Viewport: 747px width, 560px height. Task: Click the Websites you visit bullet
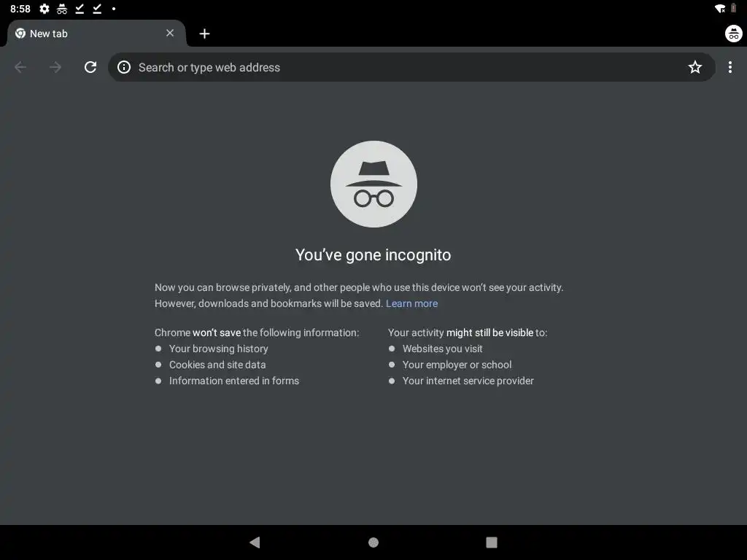pyautogui.click(x=443, y=349)
